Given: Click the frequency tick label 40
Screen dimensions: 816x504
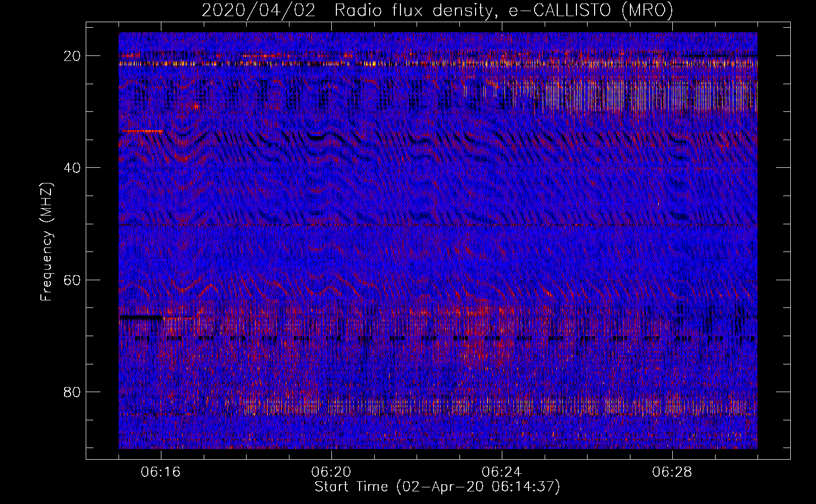Looking at the screenshot, I should pos(72,168).
